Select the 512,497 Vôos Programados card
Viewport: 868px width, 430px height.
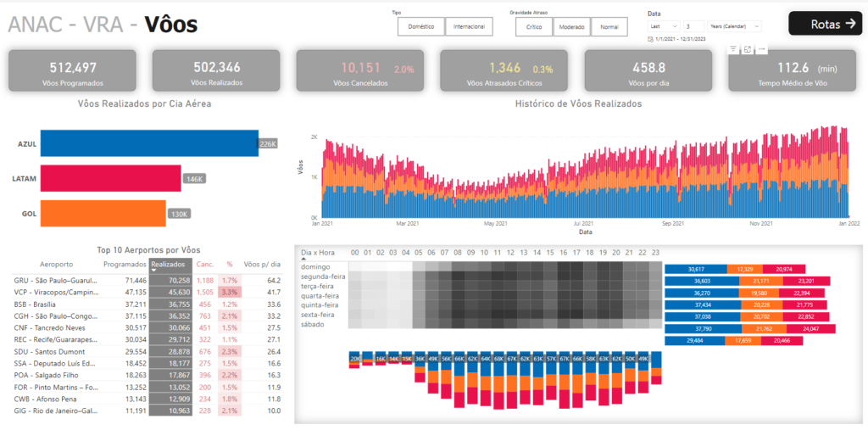pyautogui.click(x=72, y=71)
